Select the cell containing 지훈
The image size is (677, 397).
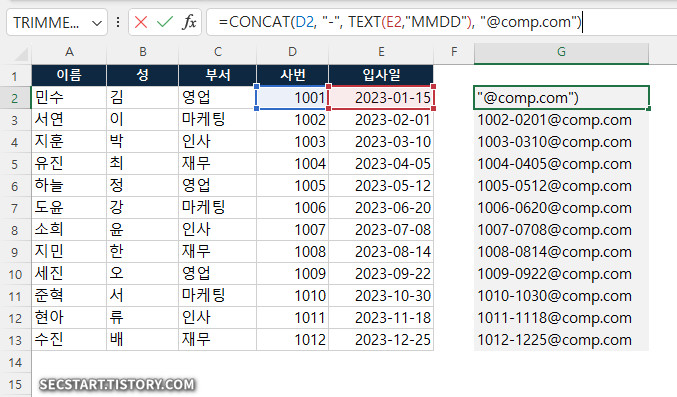tap(69, 142)
